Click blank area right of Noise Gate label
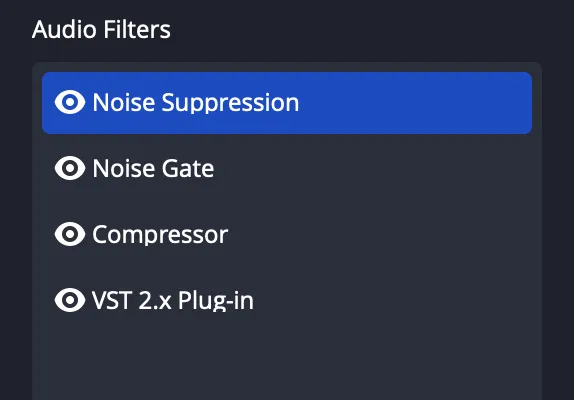574x400 pixels. tap(373, 168)
